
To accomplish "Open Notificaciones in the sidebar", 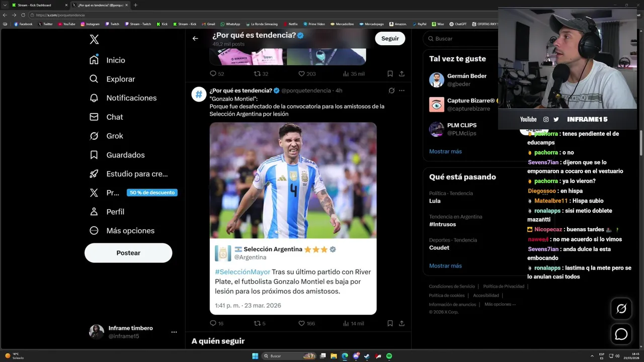I will tap(123, 98).
